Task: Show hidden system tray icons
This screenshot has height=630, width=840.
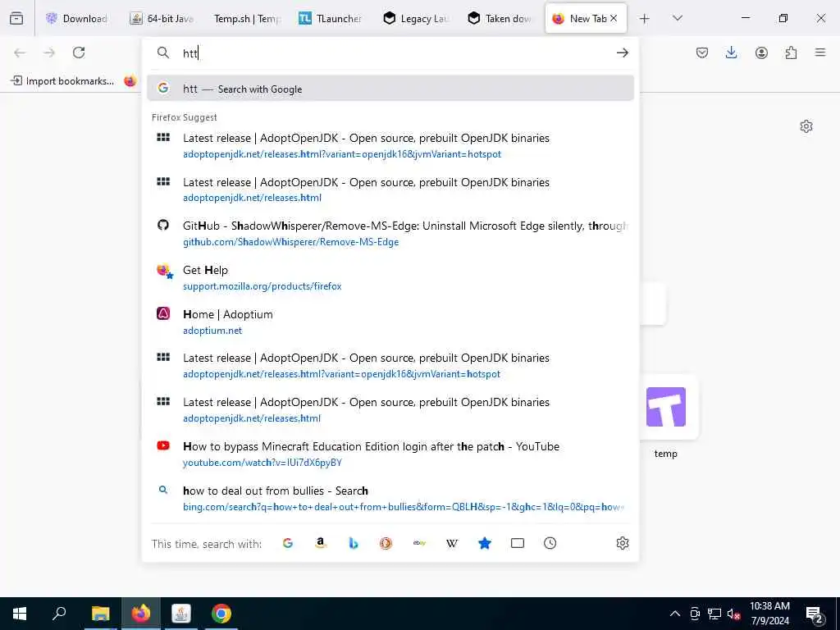Action: [x=675, y=614]
